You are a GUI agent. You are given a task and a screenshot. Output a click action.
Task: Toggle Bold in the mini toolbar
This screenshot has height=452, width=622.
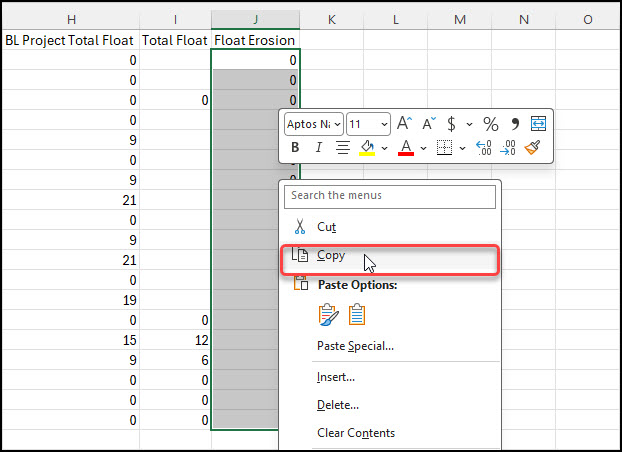coord(295,148)
